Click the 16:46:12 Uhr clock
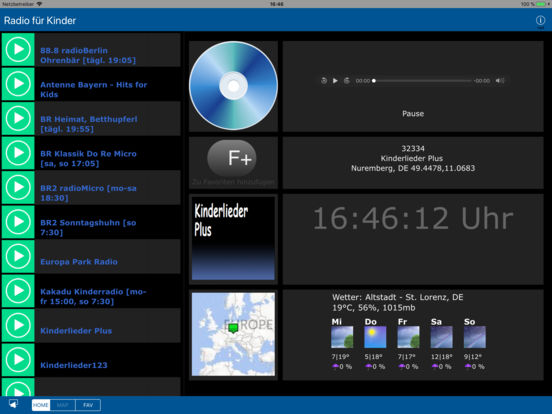 pyautogui.click(x=413, y=219)
